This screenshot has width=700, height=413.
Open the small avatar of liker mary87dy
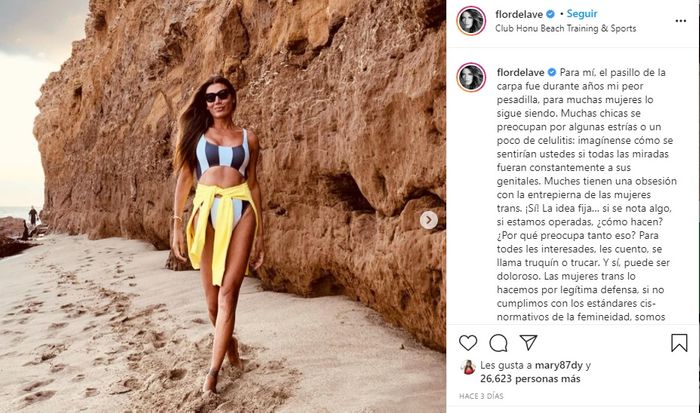click(x=468, y=367)
